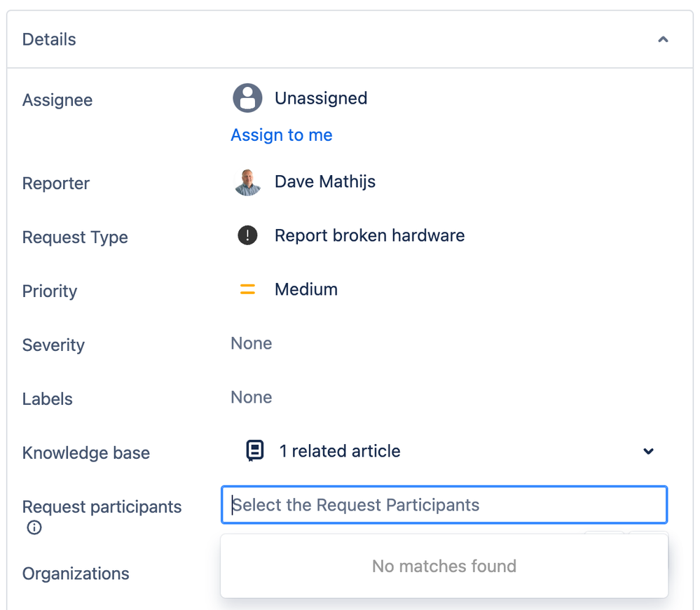The width and height of the screenshot is (700, 610).
Task: Open the 1 related article text
Action: pyautogui.click(x=340, y=452)
